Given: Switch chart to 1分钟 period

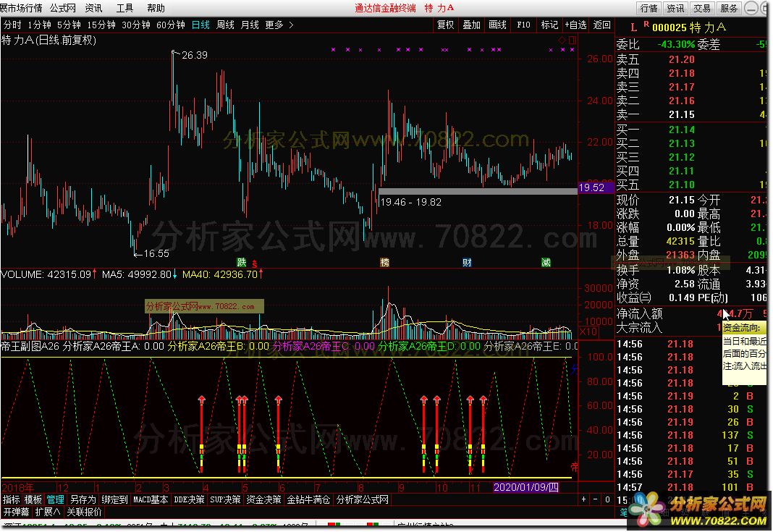Looking at the screenshot, I should (x=39, y=25).
